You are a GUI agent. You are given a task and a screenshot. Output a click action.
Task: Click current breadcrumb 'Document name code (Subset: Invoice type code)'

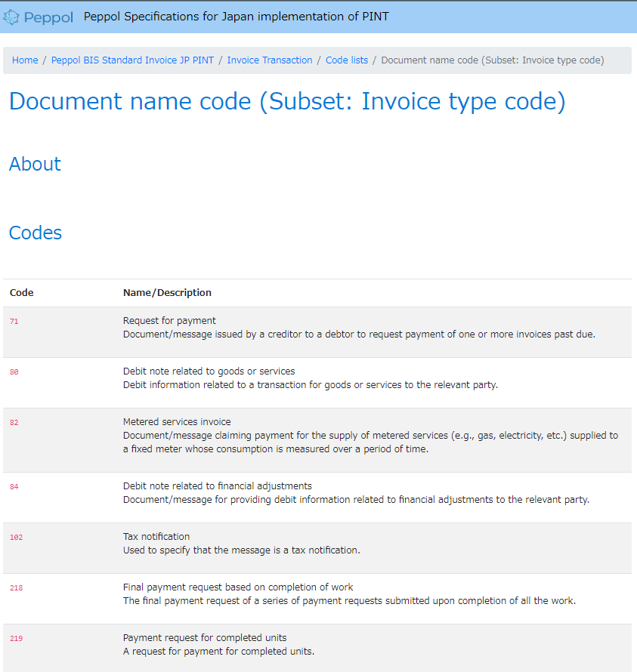[x=493, y=60]
